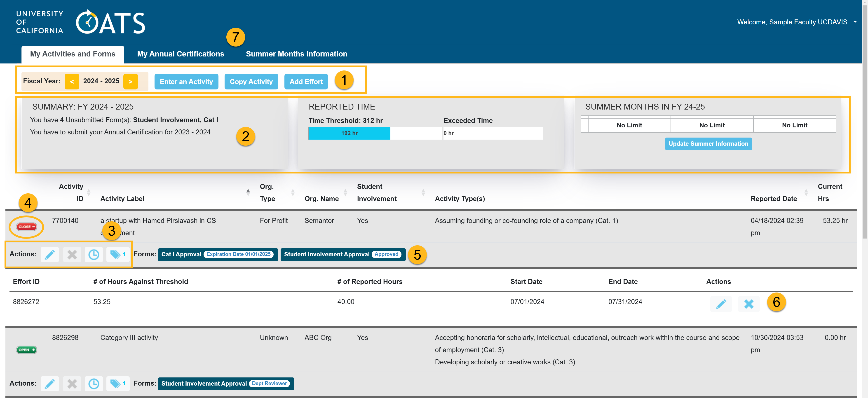Expand Category III activity with OPEN toggle
868x398 pixels.
(x=27, y=350)
